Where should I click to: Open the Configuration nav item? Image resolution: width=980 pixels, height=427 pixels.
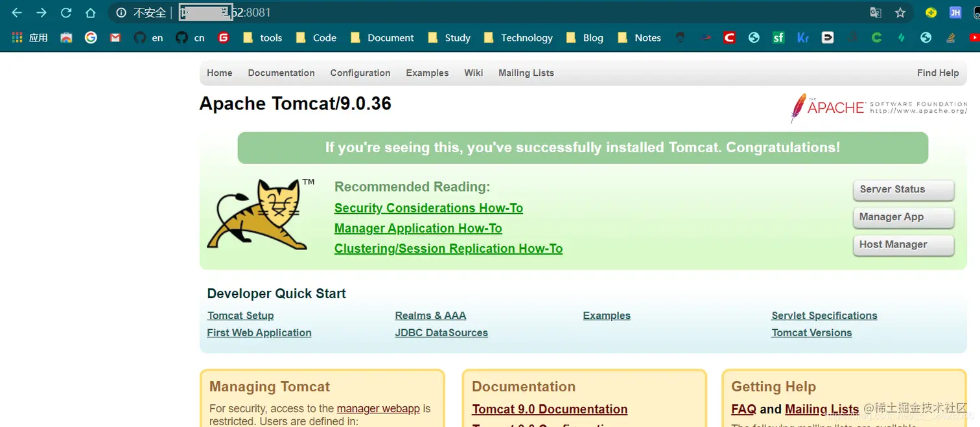[360, 73]
